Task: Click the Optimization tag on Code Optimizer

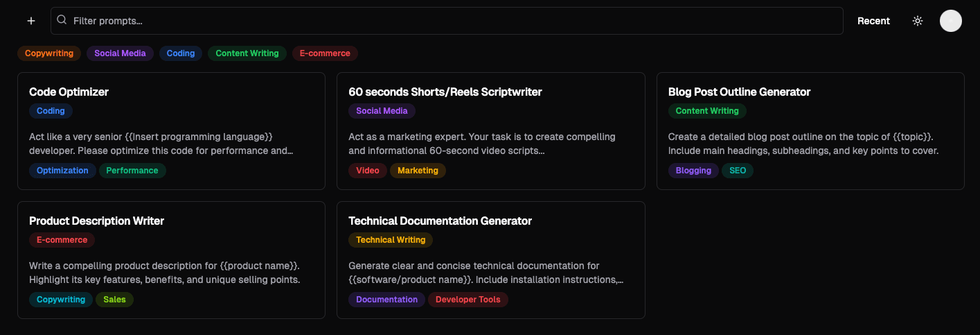Action: (x=62, y=171)
